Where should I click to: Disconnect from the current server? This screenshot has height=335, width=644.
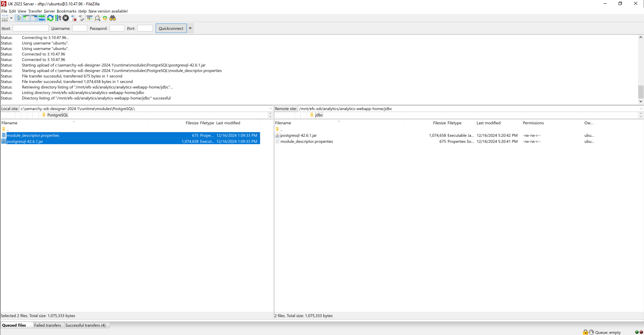[x=74, y=18]
